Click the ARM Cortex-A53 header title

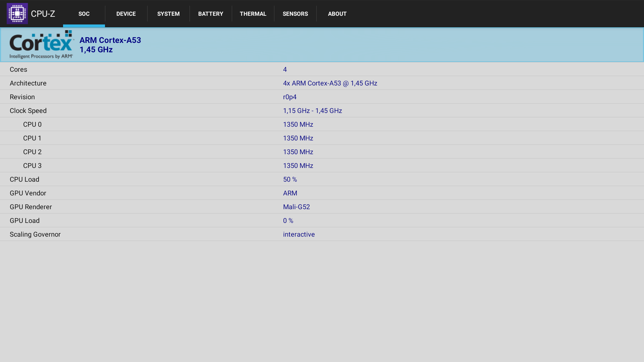click(110, 40)
